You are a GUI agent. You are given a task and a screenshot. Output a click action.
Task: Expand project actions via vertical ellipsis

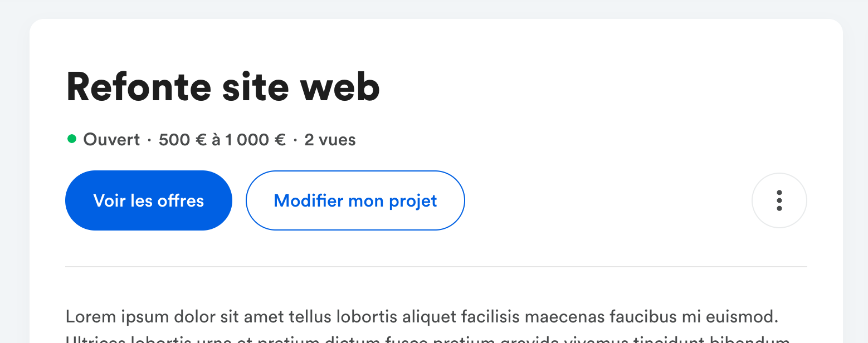[779, 200]
